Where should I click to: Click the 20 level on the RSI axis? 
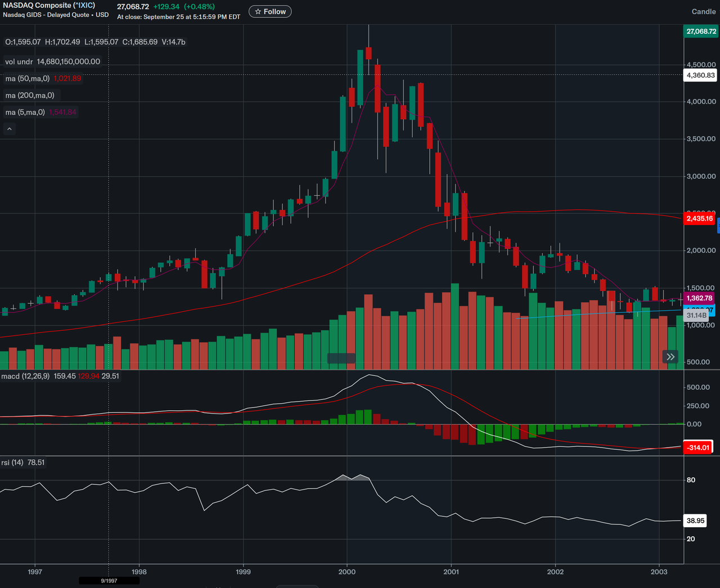[x=691, y=539]
